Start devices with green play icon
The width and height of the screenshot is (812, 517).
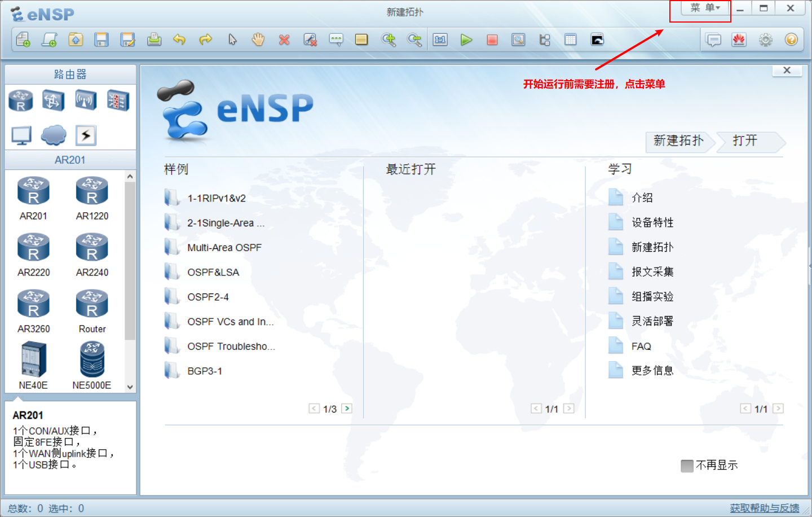click(x=466, y=40)
